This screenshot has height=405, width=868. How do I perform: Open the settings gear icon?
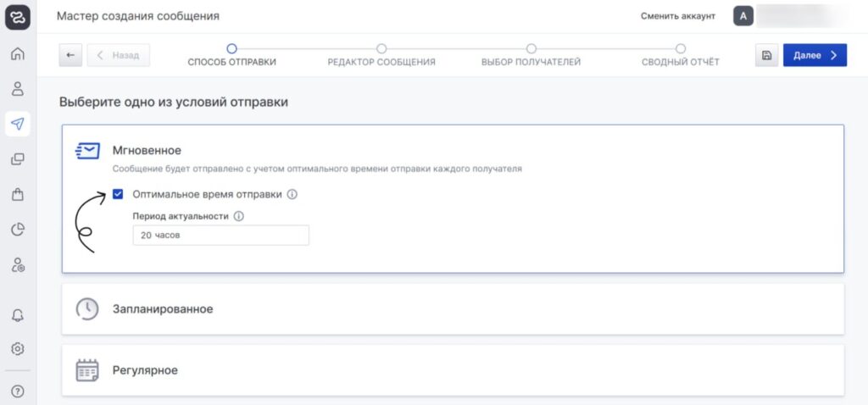tap(17, 348)
